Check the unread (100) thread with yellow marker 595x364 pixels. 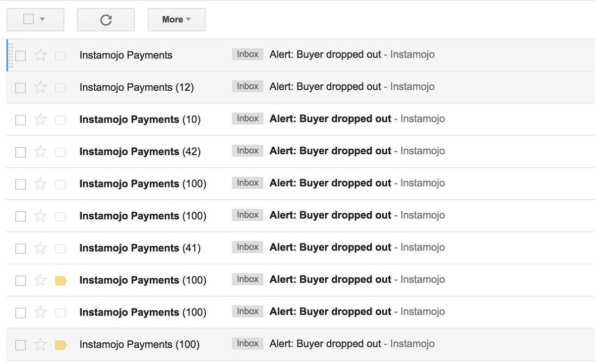tap(20, 281)
